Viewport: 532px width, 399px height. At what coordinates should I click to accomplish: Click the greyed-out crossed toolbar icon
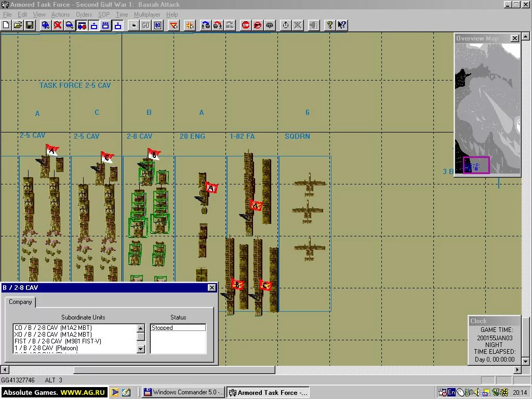click(298, 25)
